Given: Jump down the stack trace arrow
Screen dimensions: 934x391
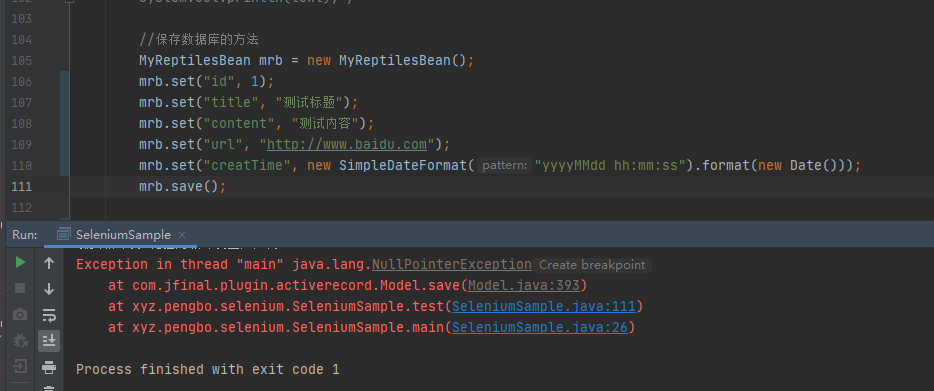Looking at the screenshot, I should point(49,288).
